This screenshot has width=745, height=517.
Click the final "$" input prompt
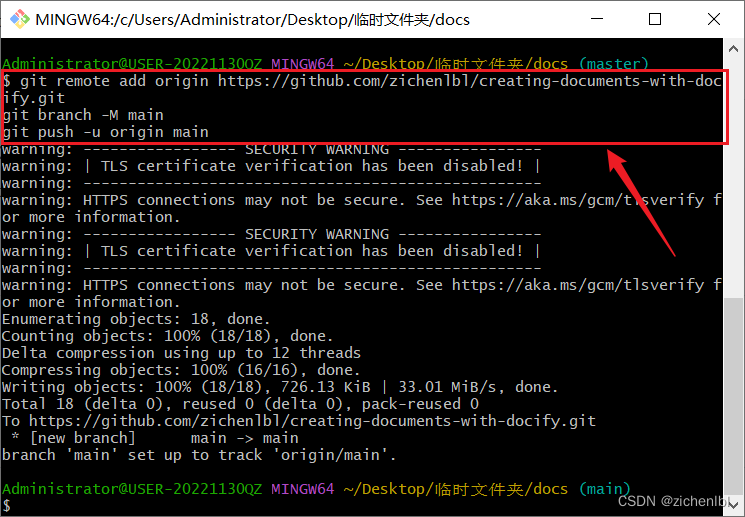[x=6, y=506]
